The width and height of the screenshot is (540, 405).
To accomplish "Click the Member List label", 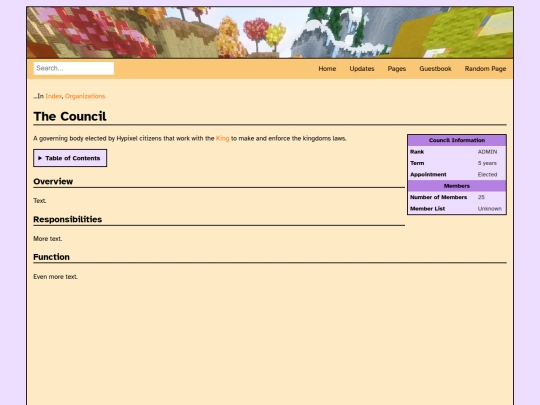I will click(427, 209).
